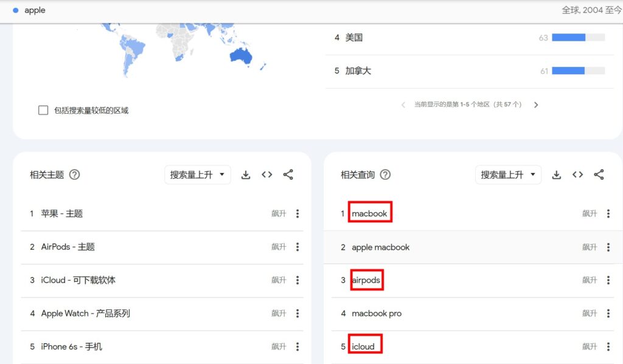Open the iPhone 6s - 手机 topic
This screenshot has height=364, width=623.
click(x=72, y=346)
